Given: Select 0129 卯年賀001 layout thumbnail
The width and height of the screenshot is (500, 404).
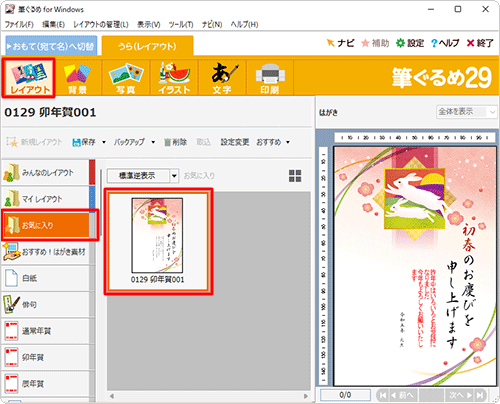Looking at the screenshot, I should coord(158,241).
